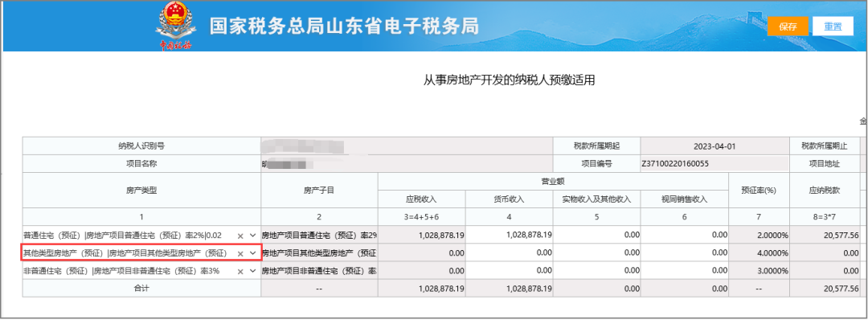This screenshot has width=868, height=320.
Task: Click the 4.0000% prepayment rate cell
Action: click(x=759, y=252)
